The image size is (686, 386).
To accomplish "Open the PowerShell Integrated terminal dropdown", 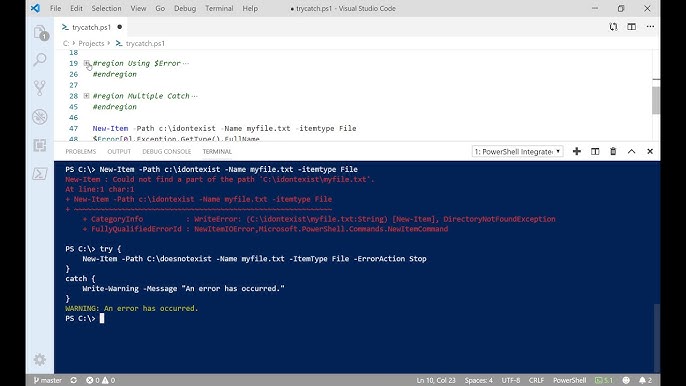I will tap(518, 151).
